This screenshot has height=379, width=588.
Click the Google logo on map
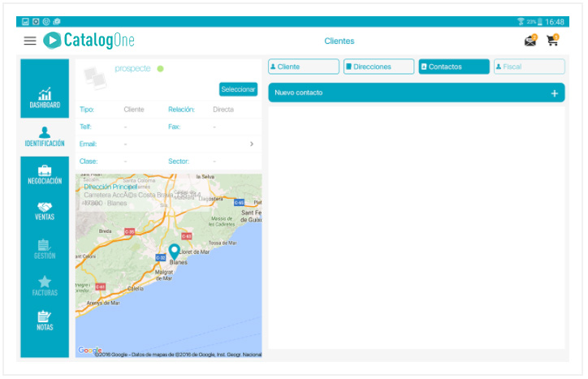click(x=89, y=350)
